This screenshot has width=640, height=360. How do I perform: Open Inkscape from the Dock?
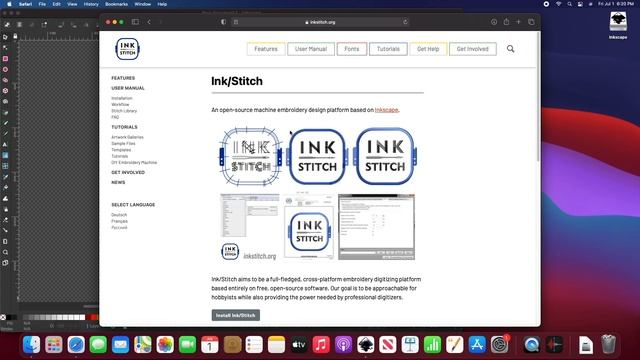(x=366, y=345)
